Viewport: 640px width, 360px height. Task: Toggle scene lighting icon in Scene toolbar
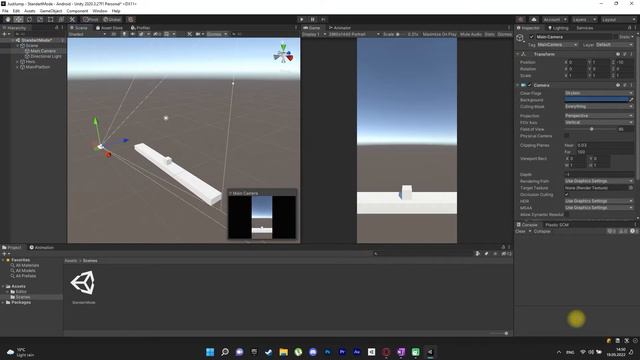[124, 34]
